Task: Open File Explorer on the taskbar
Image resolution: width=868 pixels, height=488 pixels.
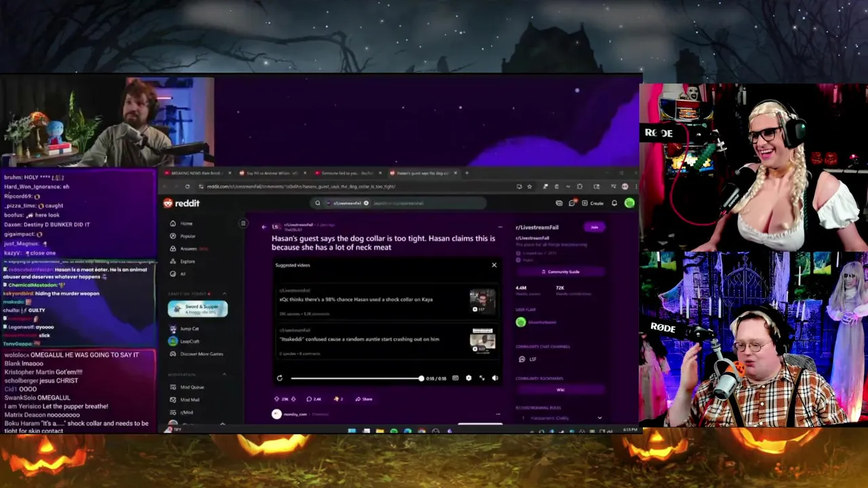Action: point(380,430)
